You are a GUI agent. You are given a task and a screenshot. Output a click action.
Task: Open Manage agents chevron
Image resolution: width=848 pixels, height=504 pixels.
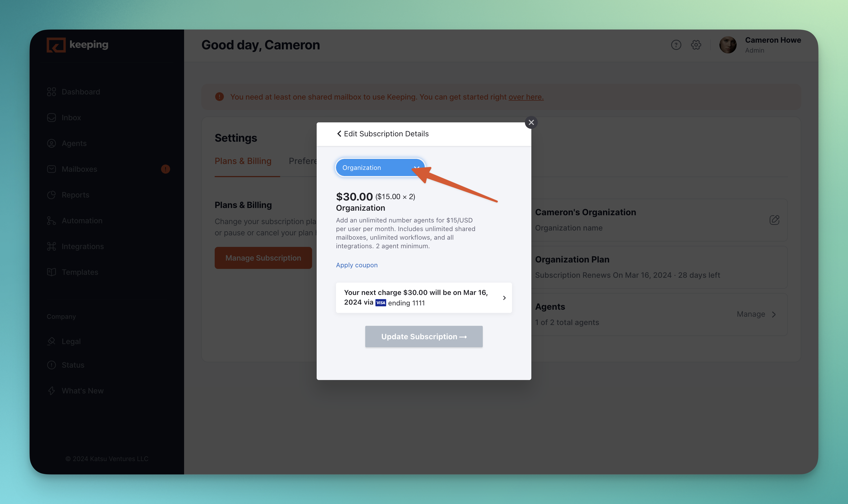coord(774,315)
